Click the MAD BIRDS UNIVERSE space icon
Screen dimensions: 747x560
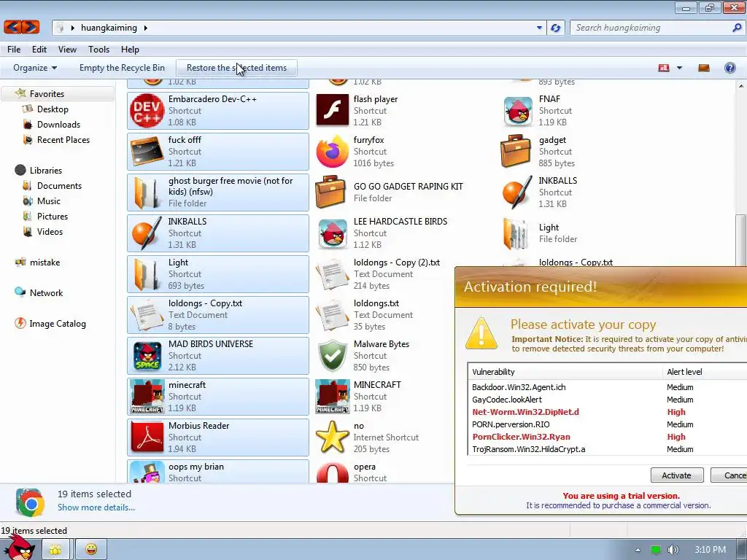coord(147,356)
